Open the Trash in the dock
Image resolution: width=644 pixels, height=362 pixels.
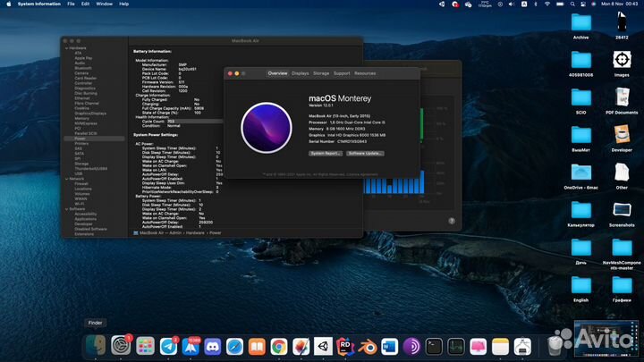click(x=555, y=347)
